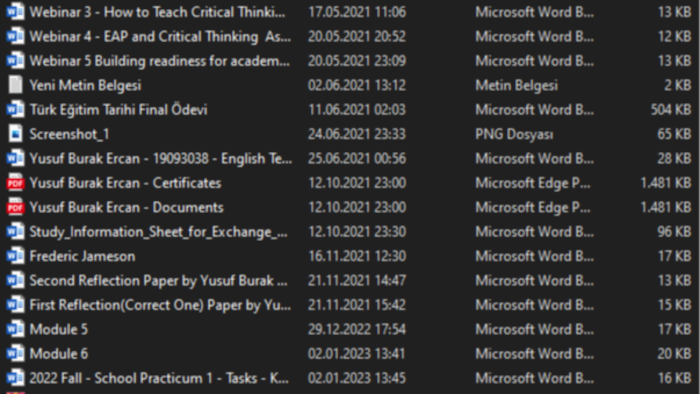Select the Module 6 file name
Image resolution: width=700 pixels, height=394 pixels.
(58, 354)
